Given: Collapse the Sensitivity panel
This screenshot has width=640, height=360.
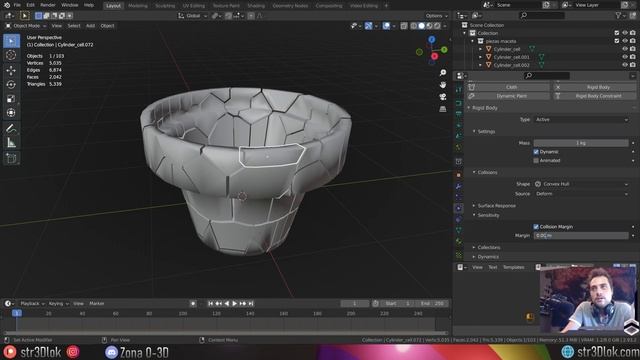Looking at the screenshot, I should (488, 215).
